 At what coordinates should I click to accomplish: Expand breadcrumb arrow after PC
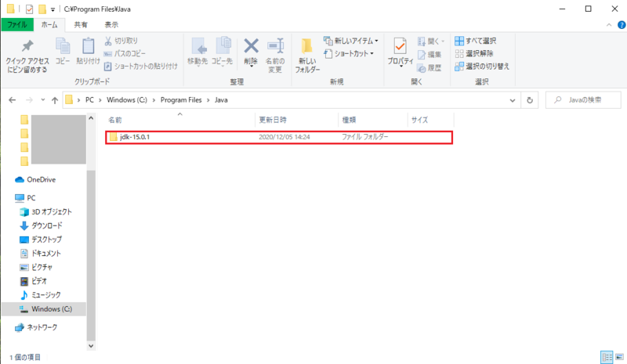[100, 100]
